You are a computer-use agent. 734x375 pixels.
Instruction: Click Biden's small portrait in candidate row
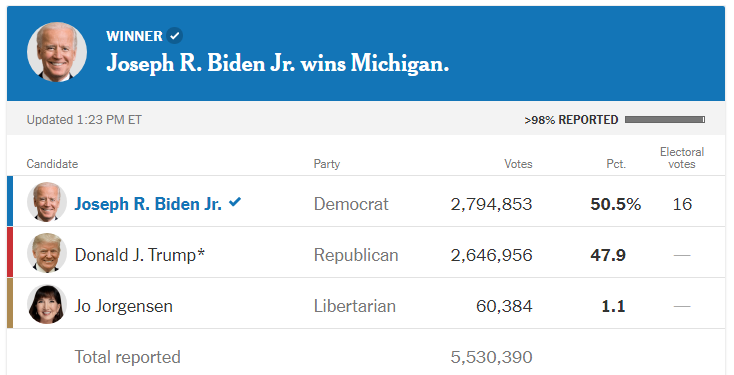47,202
